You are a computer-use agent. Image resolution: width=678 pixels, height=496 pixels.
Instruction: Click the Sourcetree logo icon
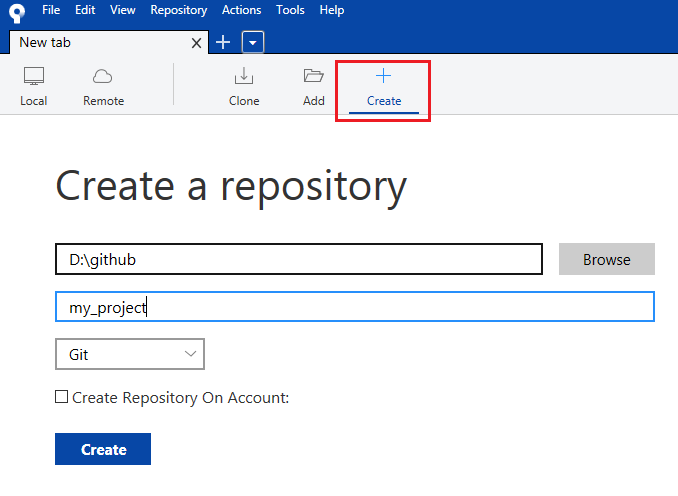pos(16,12)
